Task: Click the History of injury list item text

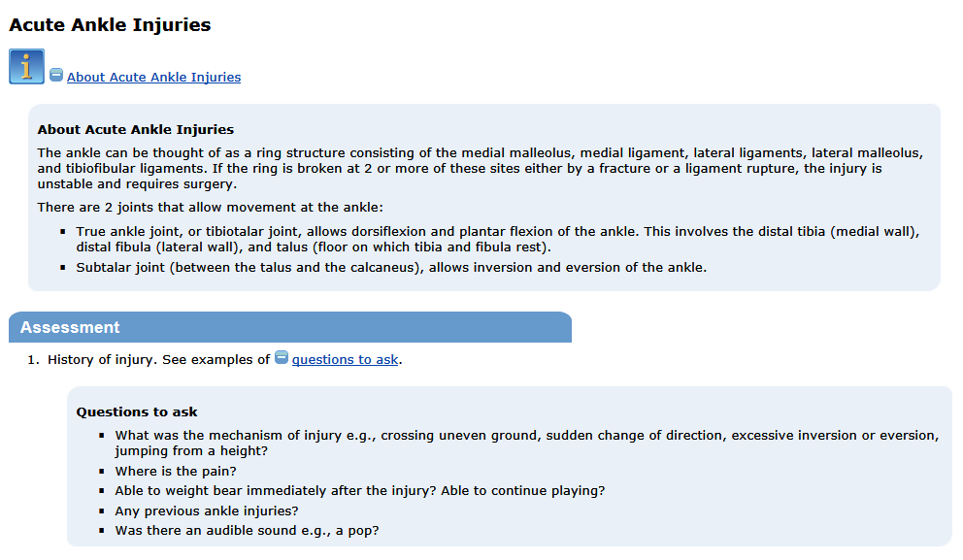Action: 225,360
